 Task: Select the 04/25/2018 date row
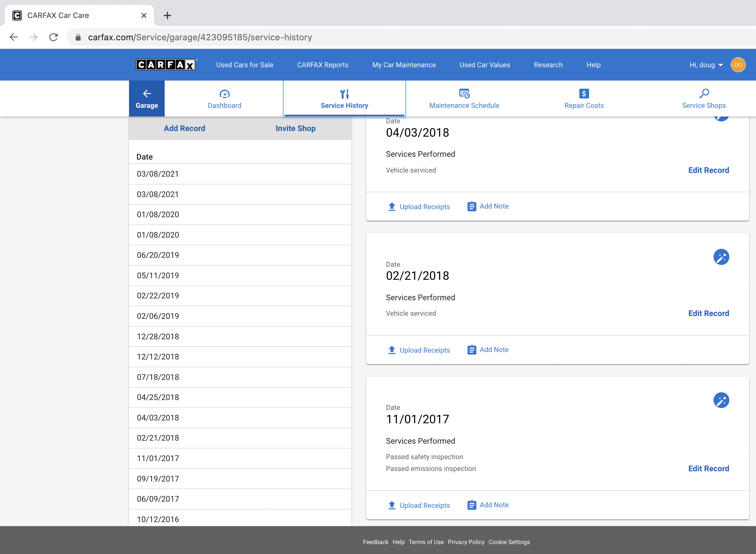pos(240,398)
